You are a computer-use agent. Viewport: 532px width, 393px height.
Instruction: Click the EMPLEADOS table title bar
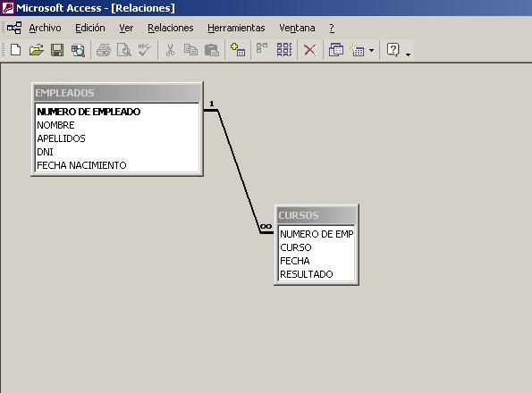[117, 93]
